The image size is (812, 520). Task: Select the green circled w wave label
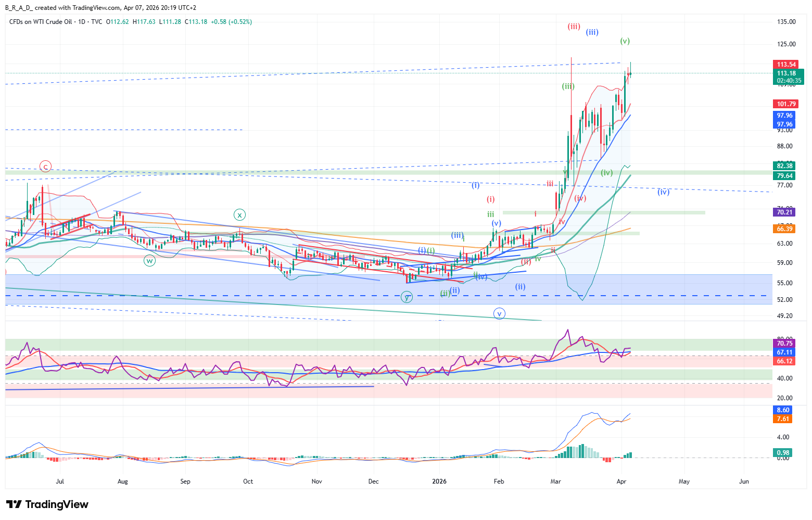tap(150, 260)
